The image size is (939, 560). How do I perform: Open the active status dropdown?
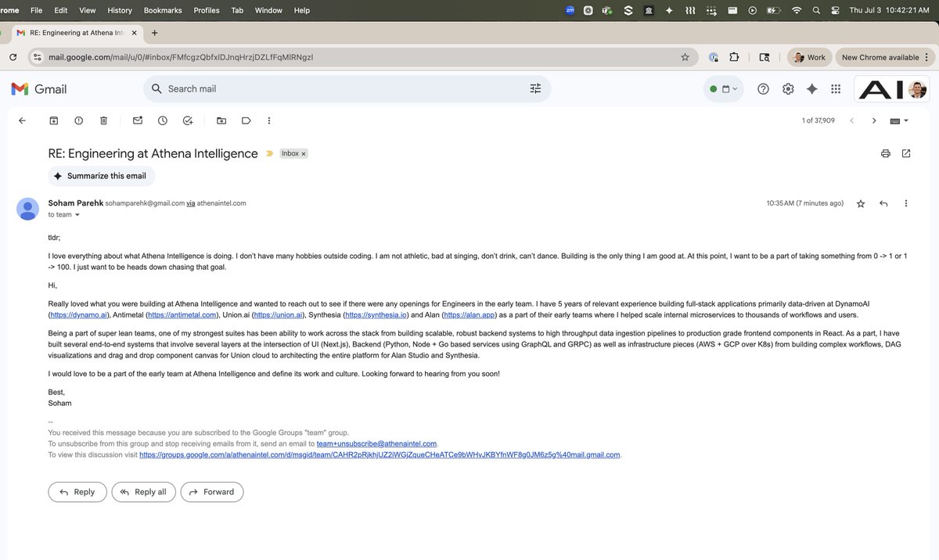[x=724, y=89]
